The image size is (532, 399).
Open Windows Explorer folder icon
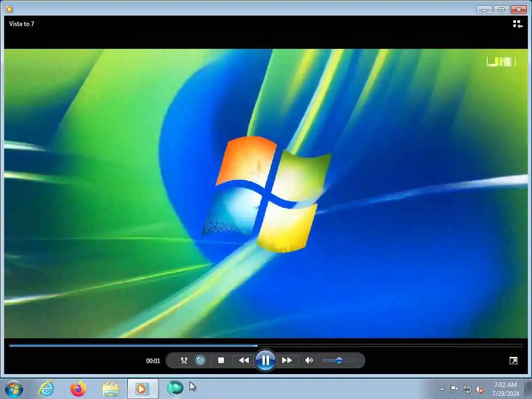(x=111, y=389)
